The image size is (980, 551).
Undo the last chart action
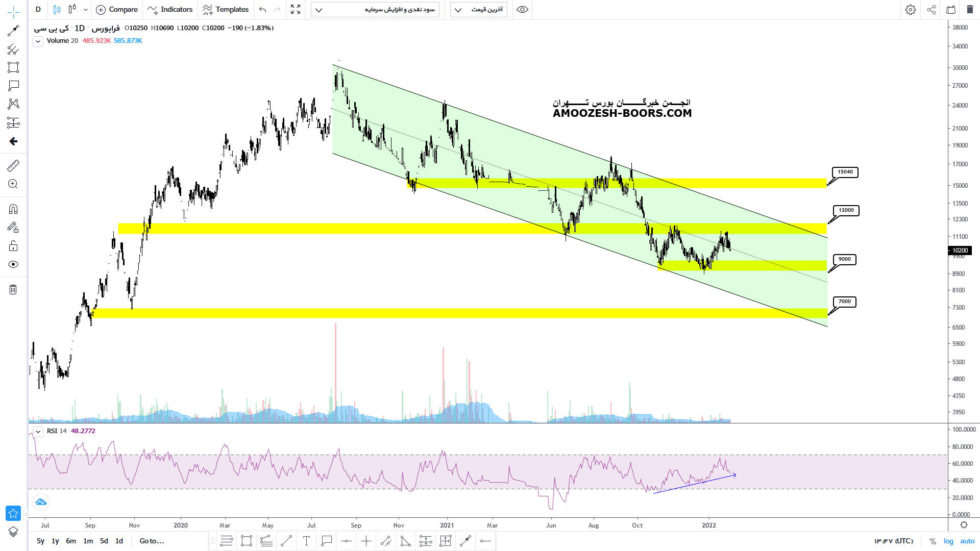263,10
